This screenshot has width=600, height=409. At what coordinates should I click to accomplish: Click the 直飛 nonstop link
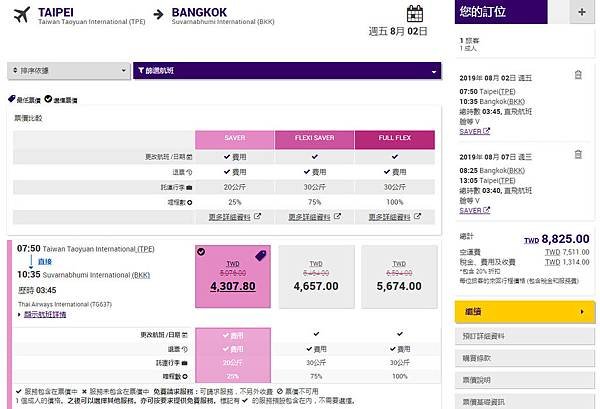45,262
